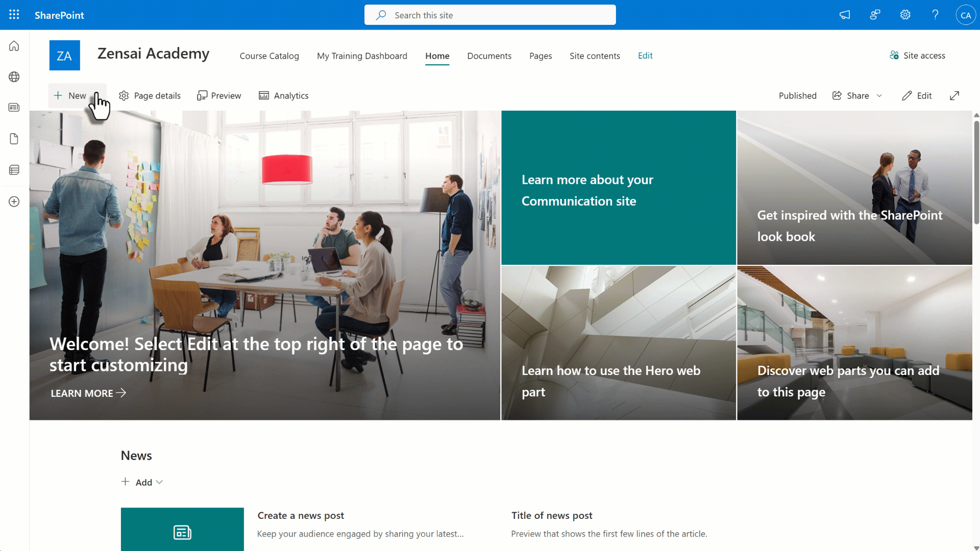Open the Help question mark icon
980x551 pixels.
click(x=935, y=15)
